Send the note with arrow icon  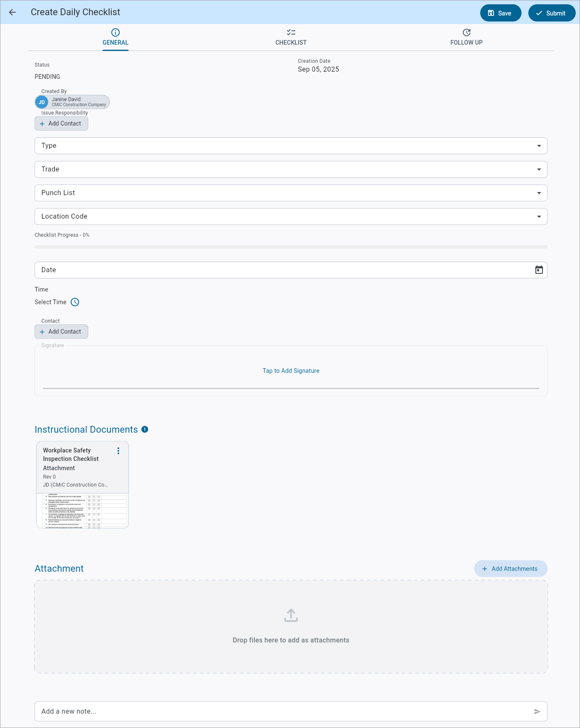click(537, 712)
